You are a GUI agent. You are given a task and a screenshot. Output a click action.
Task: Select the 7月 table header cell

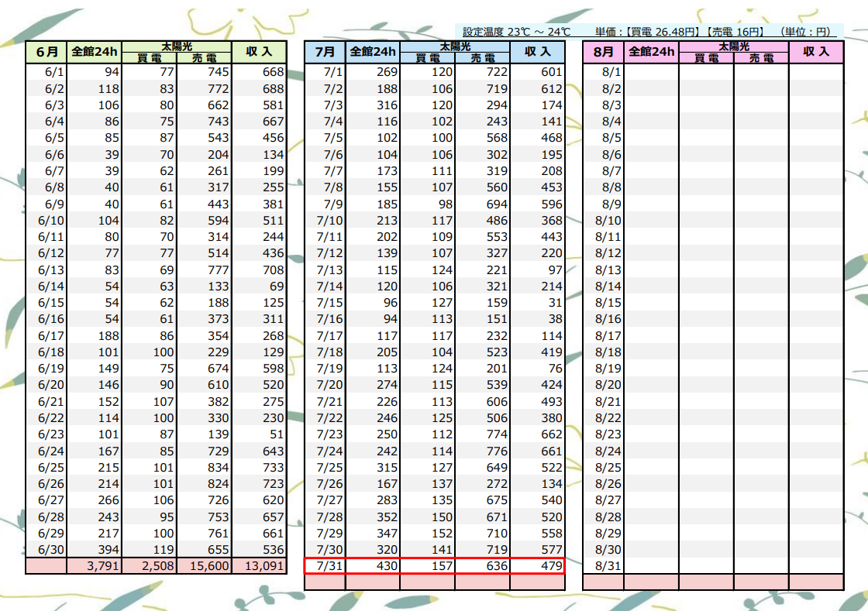click(325, 52)
